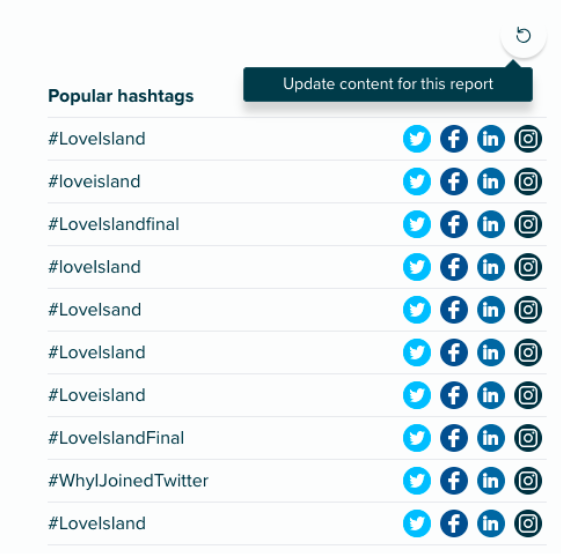Open Instagram icon for #WhyIJoinedTwitter
The width and height of the screenshot is (561, 555).
(x=528, y=481)
